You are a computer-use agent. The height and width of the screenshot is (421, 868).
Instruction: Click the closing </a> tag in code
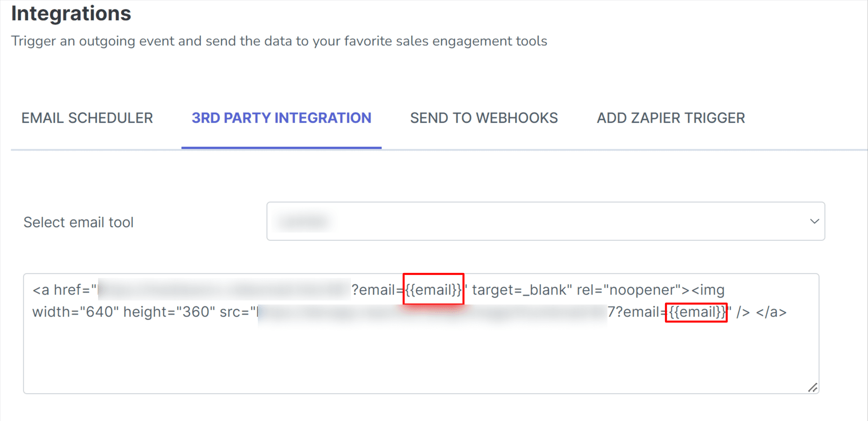[x=771, y=312]
